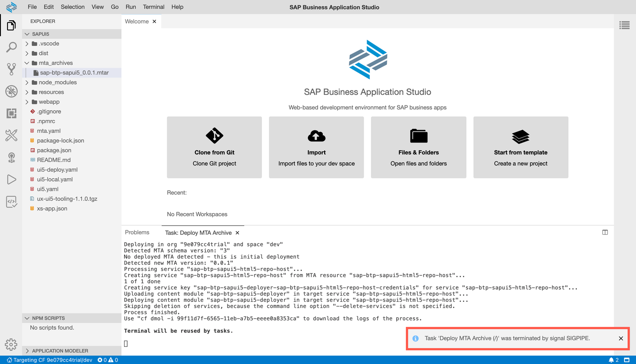Expand the .vscode folder

72,44
